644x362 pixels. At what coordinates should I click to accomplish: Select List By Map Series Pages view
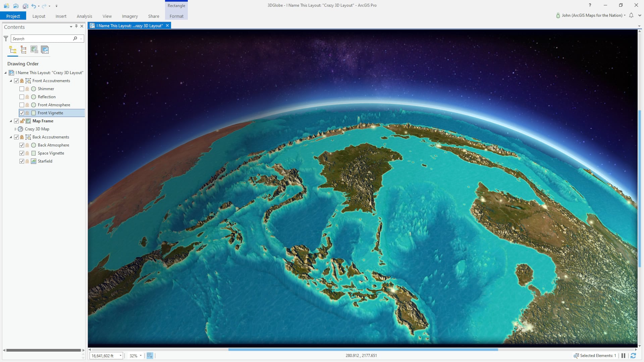(45, 50)
